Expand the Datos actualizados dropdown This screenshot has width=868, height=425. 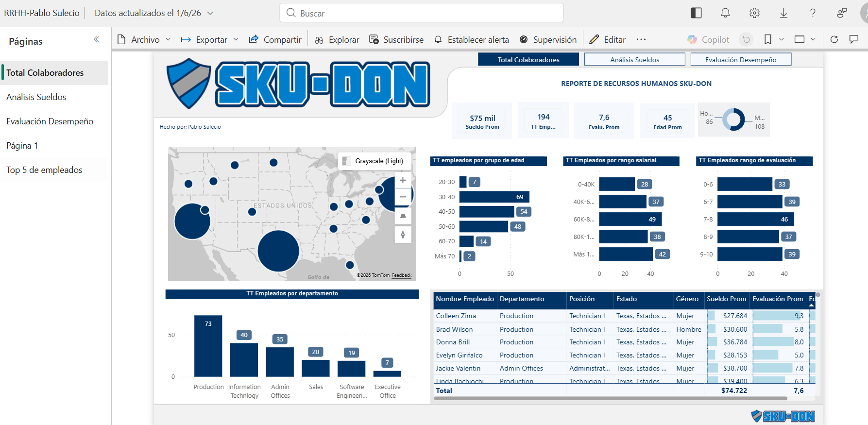coord(210,13)
